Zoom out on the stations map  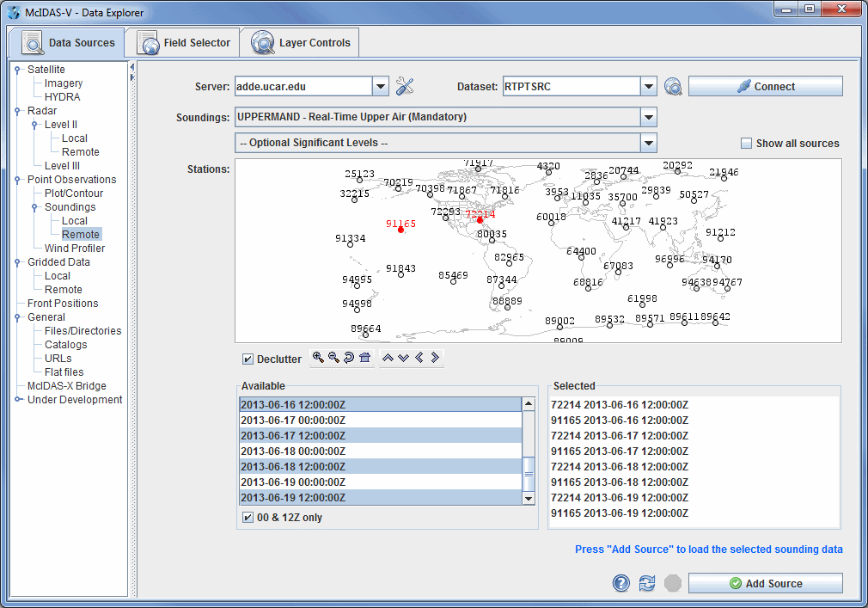tap(333, 358)
